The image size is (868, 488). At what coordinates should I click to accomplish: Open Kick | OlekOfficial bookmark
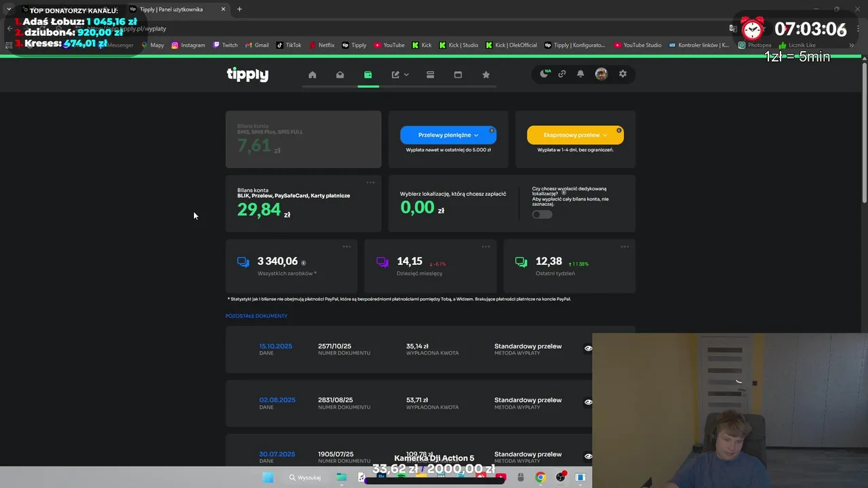click(512, 45)
